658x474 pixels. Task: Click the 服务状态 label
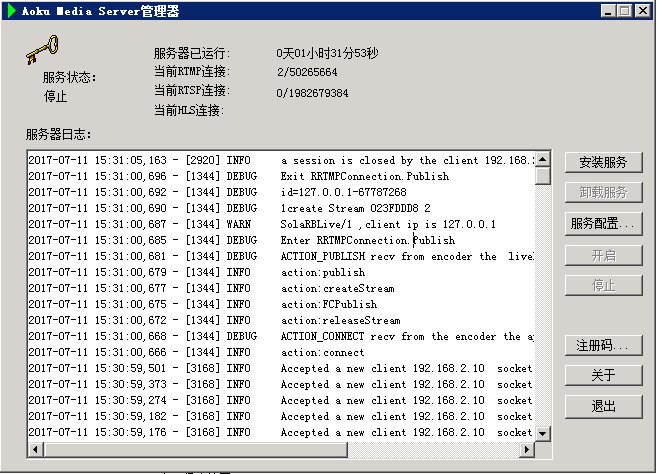(x=69, y=77)
